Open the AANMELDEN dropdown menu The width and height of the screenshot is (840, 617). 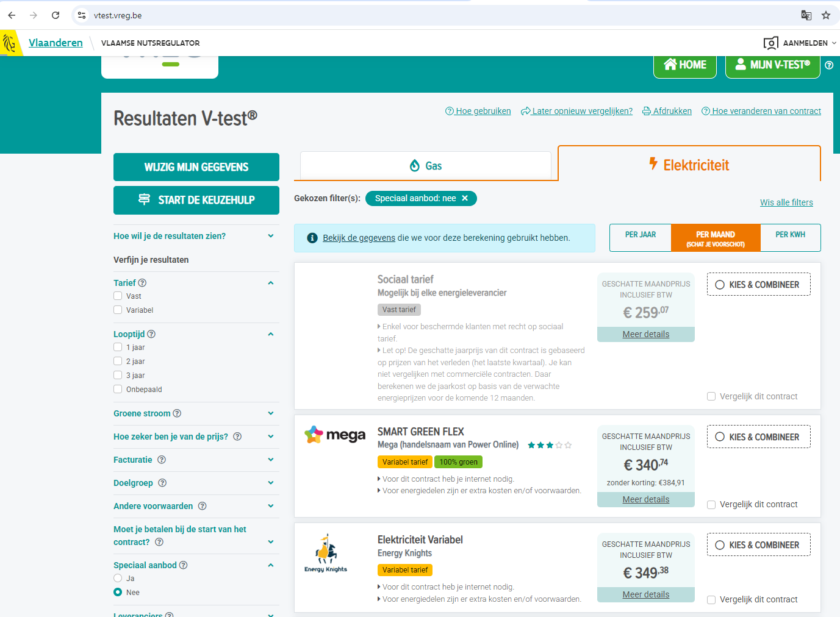(x=800, y=43)
